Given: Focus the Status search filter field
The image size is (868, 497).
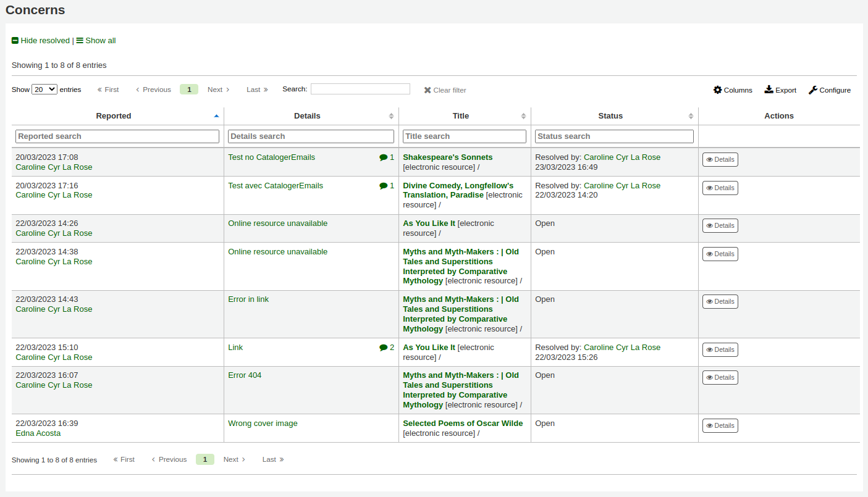Looking at the screenshot, I should (x=614, y=136).
